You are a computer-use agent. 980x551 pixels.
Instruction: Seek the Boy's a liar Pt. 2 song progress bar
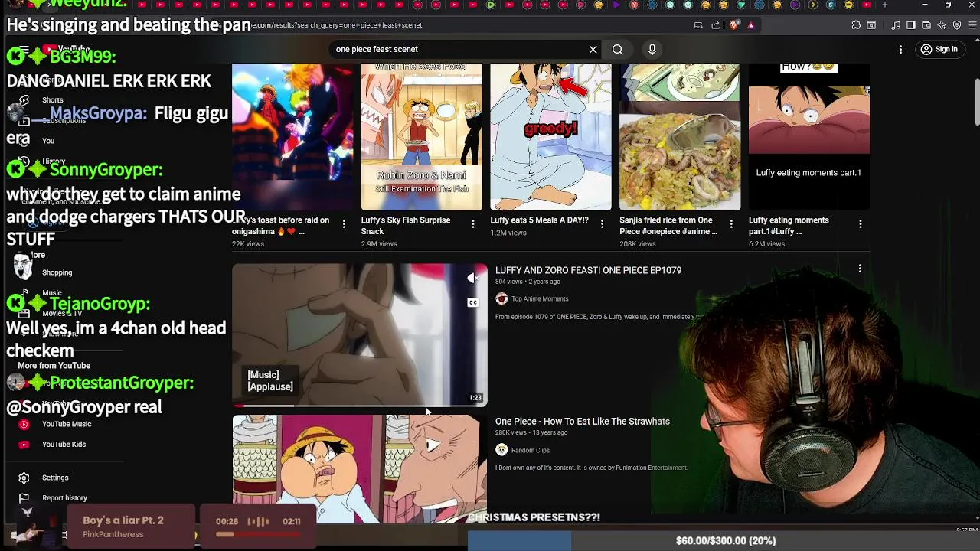[x=258, y=534]
